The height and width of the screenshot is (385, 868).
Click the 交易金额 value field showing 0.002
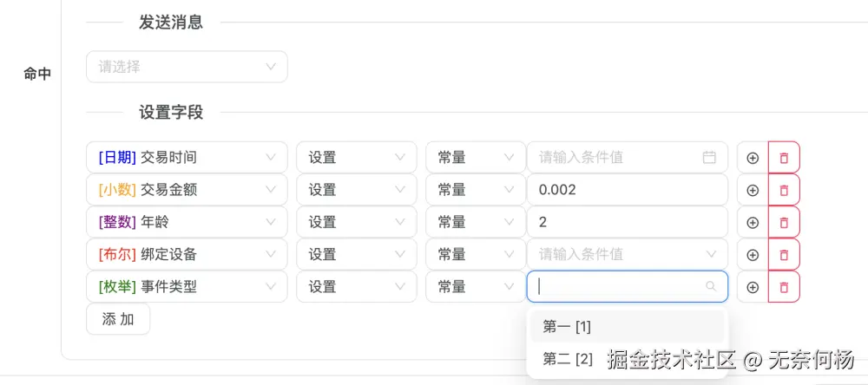coord(627,190)
